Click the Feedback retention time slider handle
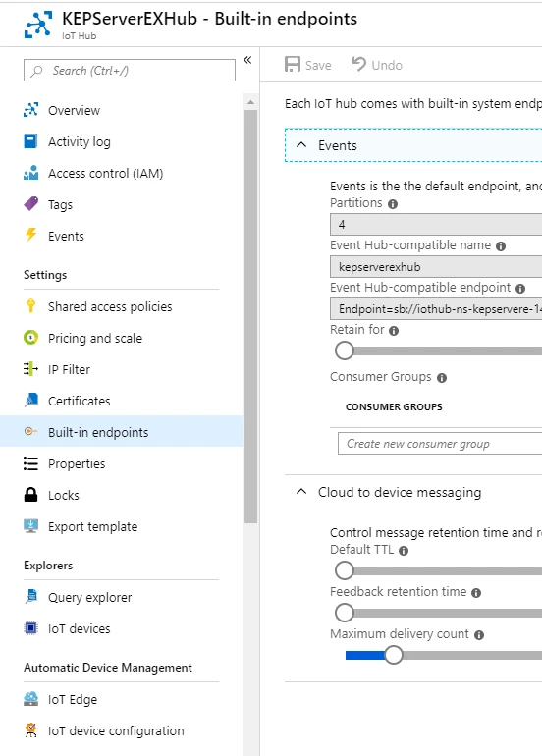Screen dimensions: 542x756 click(345, 613)
